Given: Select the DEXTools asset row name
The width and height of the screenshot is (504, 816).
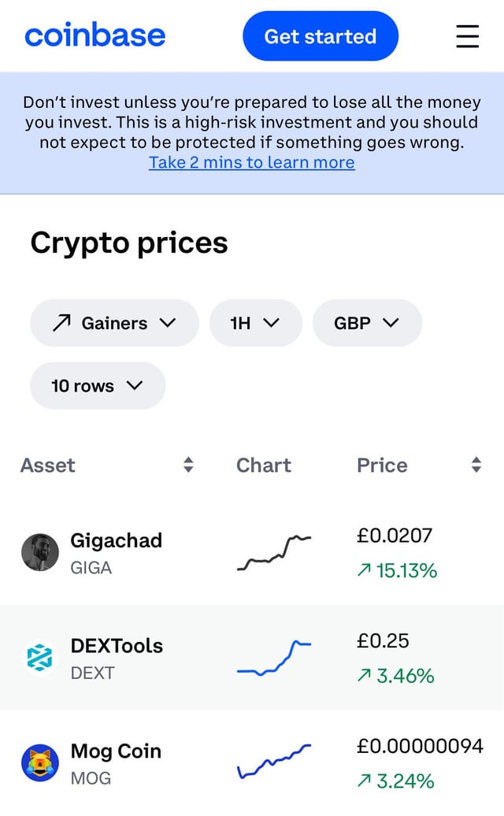Looking at the screenshot, I should [117, 646].
